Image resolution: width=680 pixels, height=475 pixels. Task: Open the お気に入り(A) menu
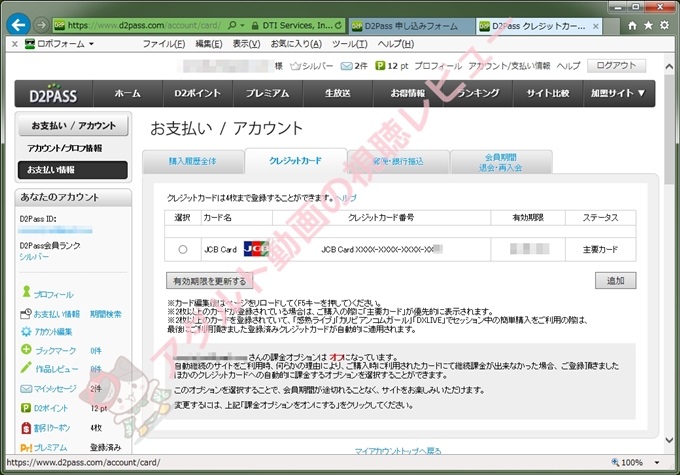(296, 44)
